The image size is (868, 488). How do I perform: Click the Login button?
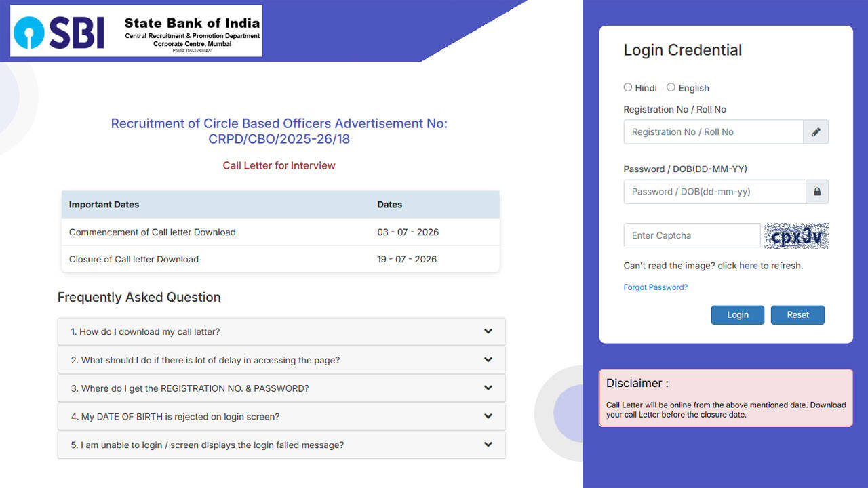point(738,314)
